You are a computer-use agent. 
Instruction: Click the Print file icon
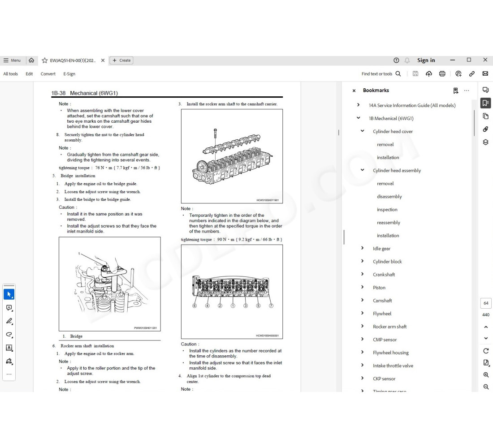point(442,74)
